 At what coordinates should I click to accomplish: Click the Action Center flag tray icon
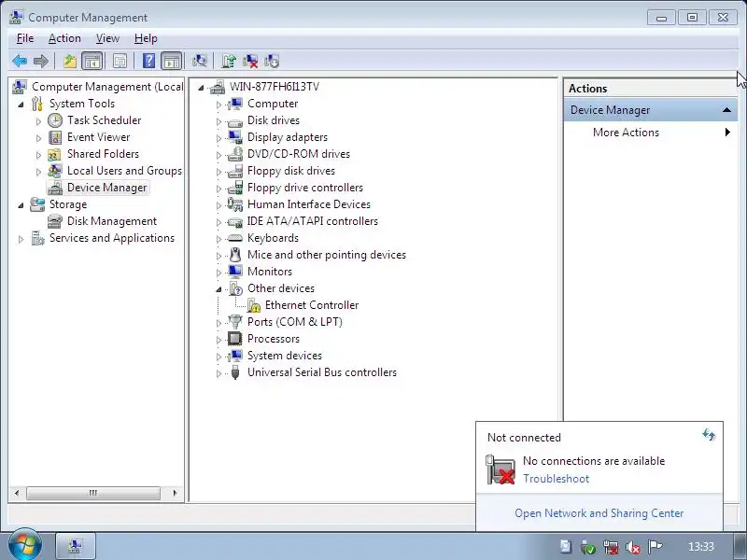tap(655, 546)
